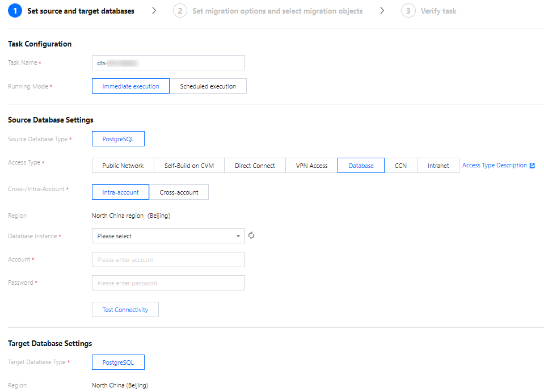Click the Task Configuration heading
Image resolution: width=544 pixels, height=392 pixels.
coord(40,44)
